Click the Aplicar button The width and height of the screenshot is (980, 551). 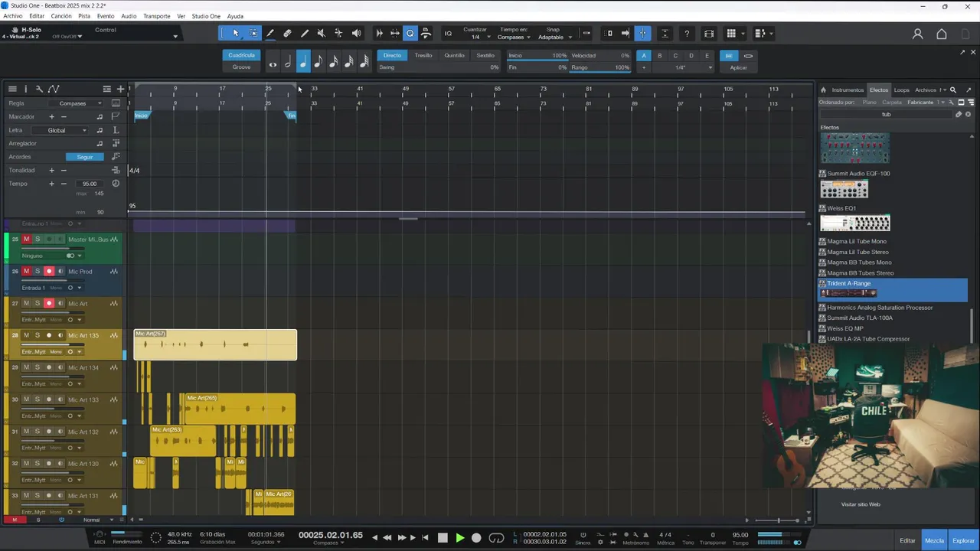pos(738,67)
